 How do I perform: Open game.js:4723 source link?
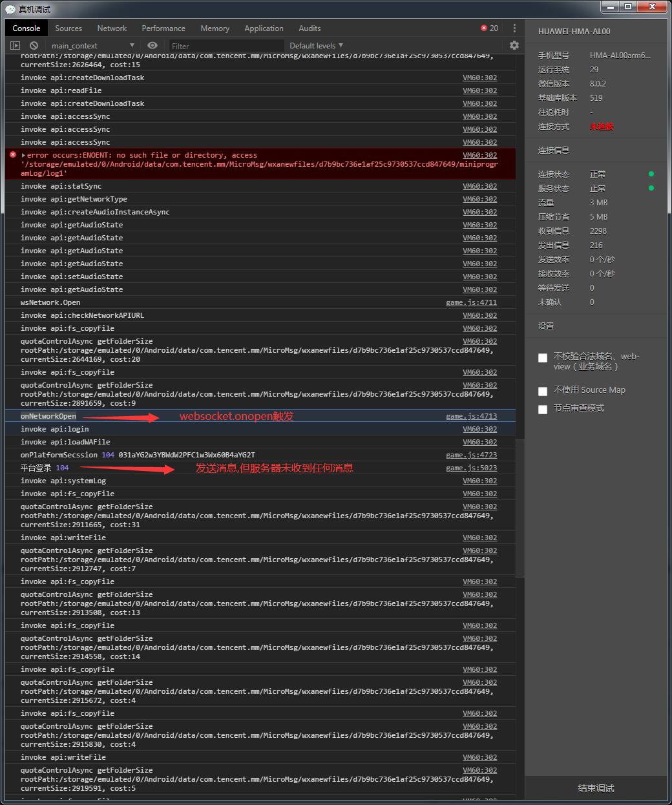click(x=471, y=455)
